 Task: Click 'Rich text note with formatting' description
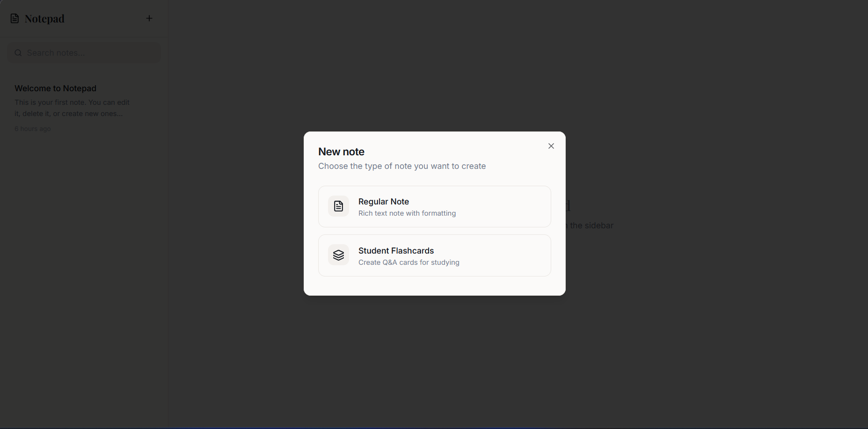[407, 213]
